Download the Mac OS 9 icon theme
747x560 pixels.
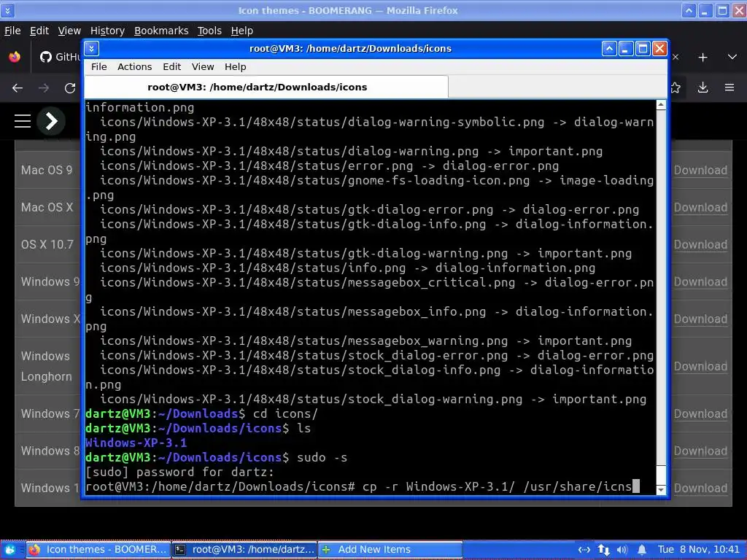click(x=700, y=171)
